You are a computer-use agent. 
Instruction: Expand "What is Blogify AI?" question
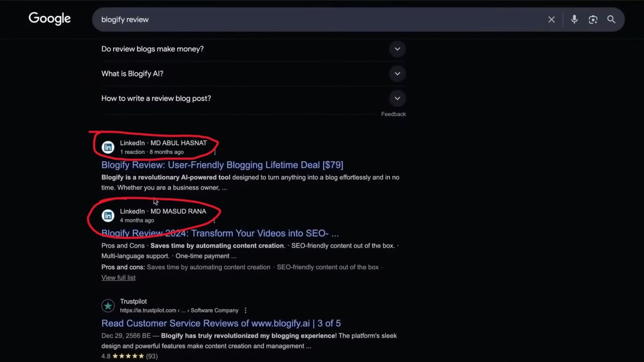click(397, 73)
